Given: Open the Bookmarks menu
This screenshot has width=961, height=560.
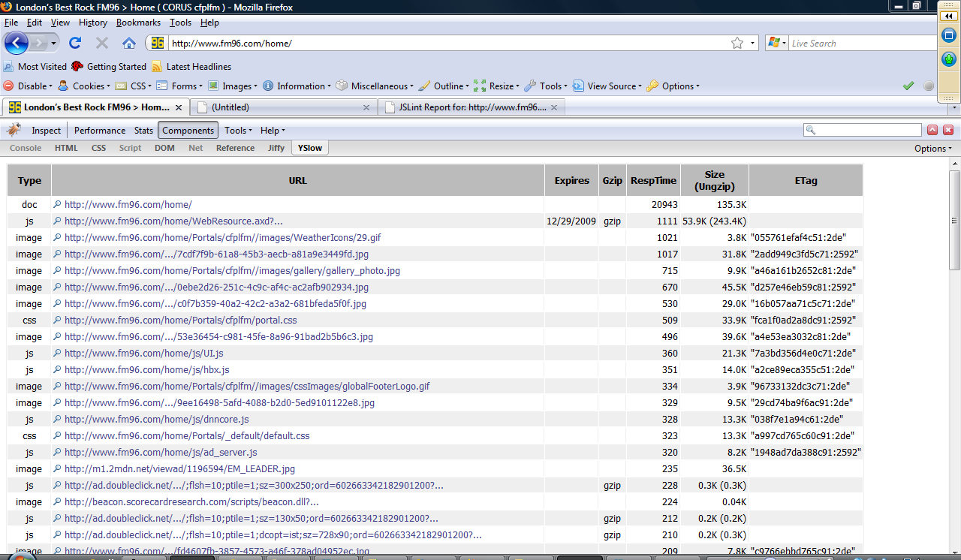Looking at the screenshot, I should click(138, 23).
